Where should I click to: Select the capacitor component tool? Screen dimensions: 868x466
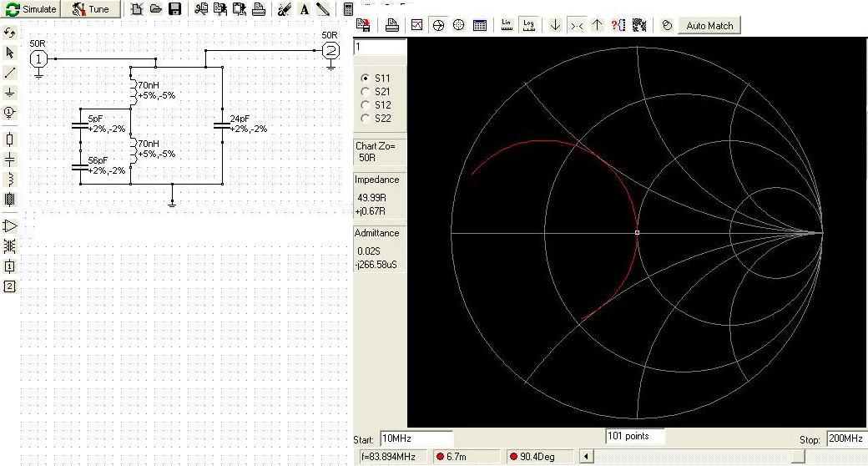click(10, 160)
